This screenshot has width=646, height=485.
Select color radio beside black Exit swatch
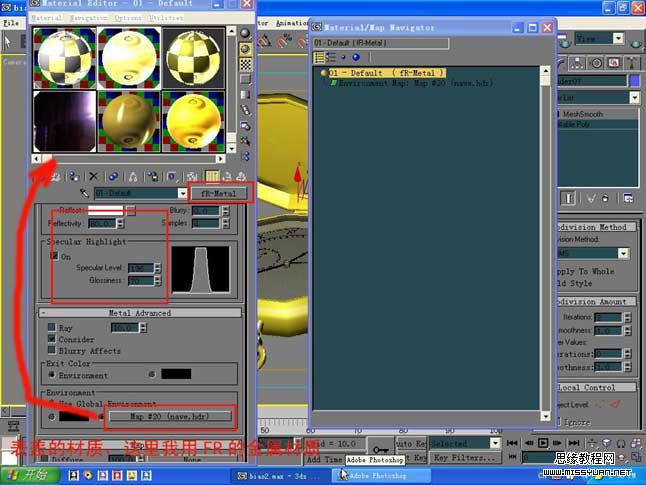[x=152, y=374]
